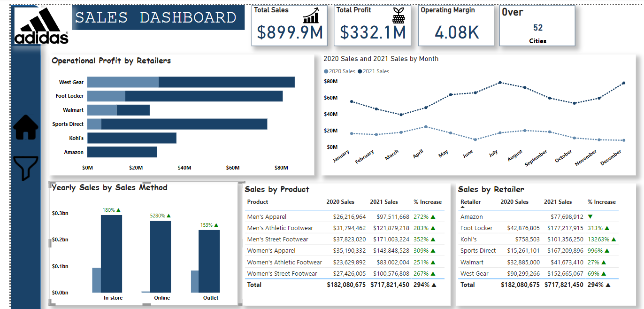Toggle 2021 Sales legend item
The image size is (644, 309).
click(x=374, y=71)
